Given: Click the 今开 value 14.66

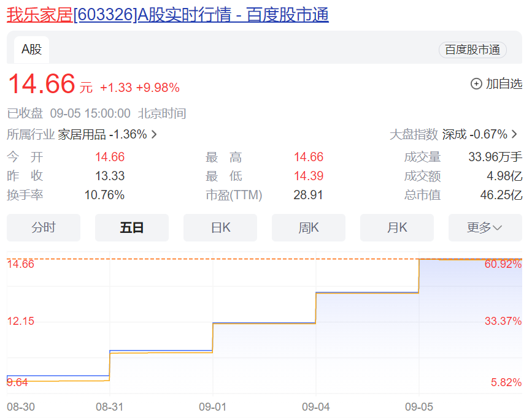Looking at the screenshot, I should (x=110, y=157).
